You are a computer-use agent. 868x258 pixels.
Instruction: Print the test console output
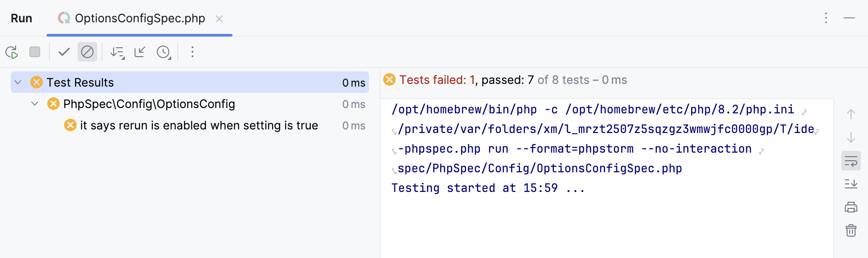tap(851, 207)
